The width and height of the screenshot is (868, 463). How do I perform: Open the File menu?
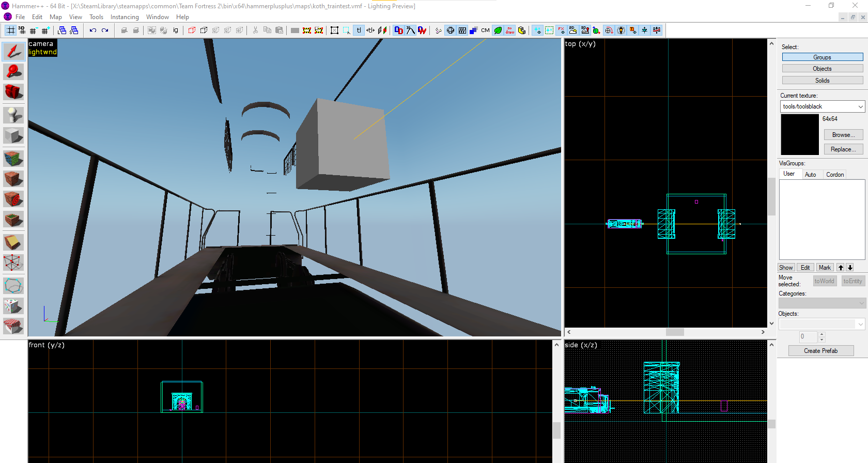[20, 17]
